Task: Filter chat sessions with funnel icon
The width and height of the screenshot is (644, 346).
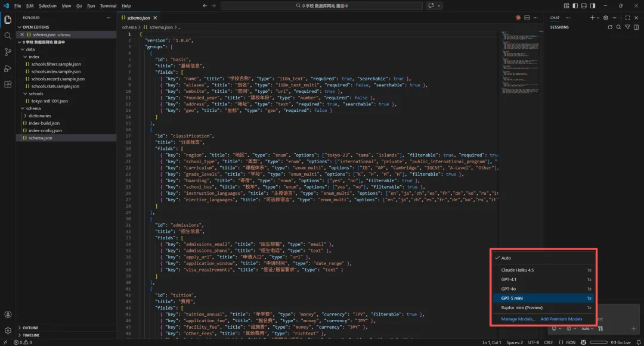Action: point(627,27)
